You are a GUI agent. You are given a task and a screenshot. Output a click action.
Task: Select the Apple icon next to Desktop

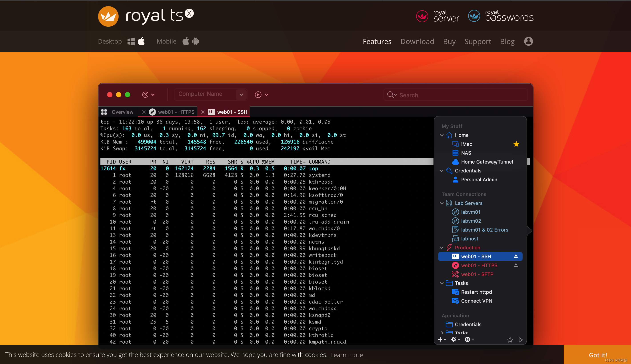click(142, 41)
